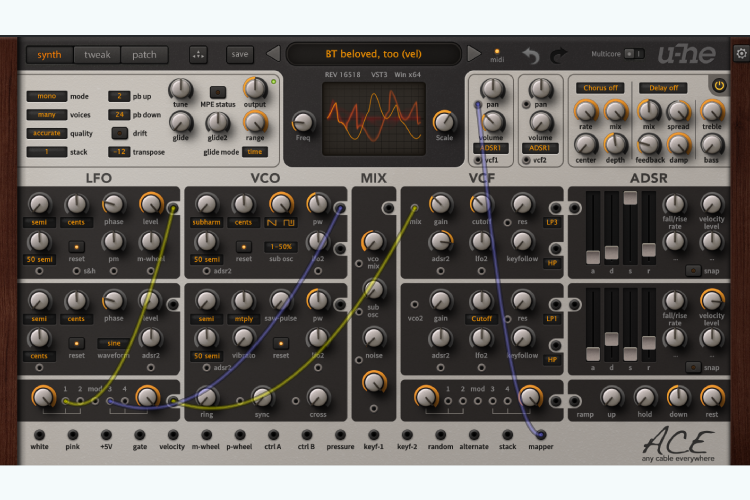Click the pink noise output jack

pos(73,434)
